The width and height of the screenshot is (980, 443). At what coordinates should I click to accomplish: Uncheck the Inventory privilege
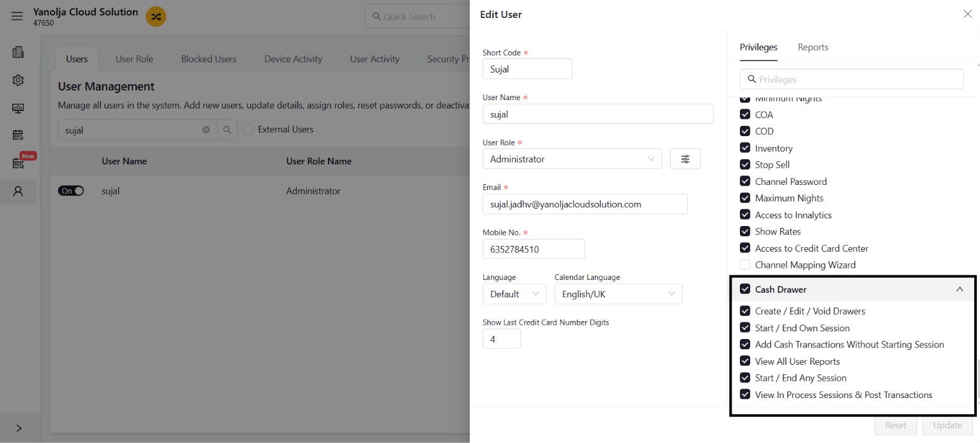click(745, 148)
